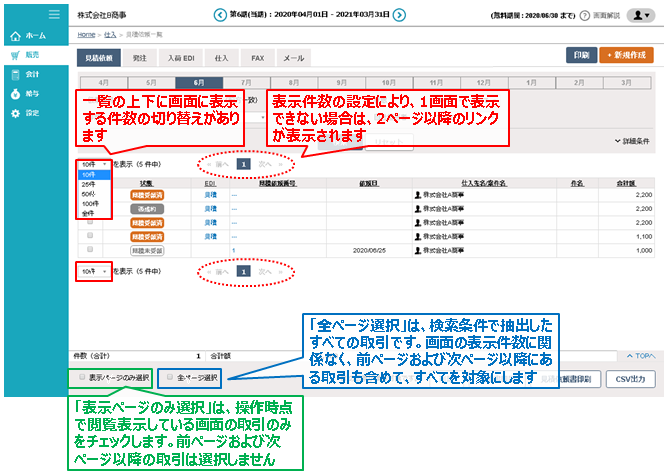Go to previous fiscal period arrow
Image resolution: width=665 pixels, height=475 pixels.
221,15
